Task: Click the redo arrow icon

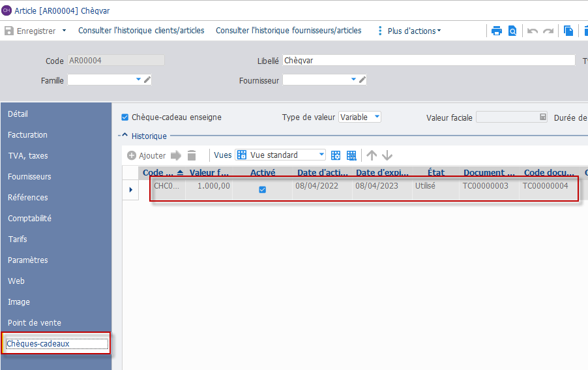Action: click(x=548, y=31)
